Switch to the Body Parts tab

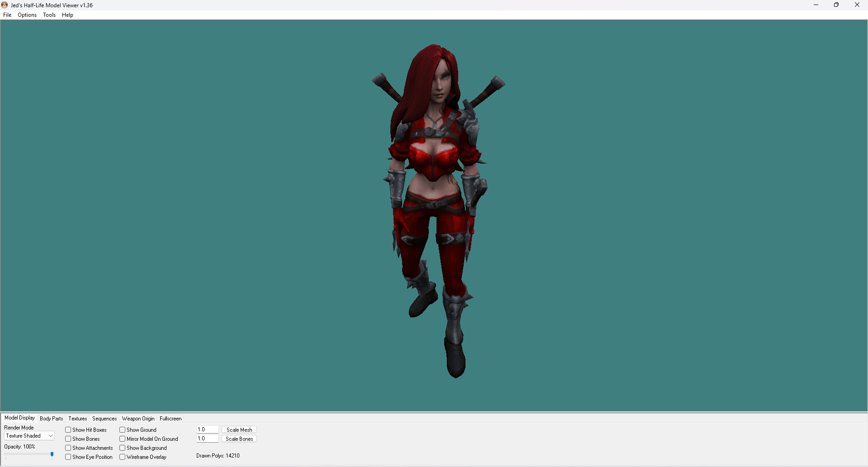pos(51,419)
